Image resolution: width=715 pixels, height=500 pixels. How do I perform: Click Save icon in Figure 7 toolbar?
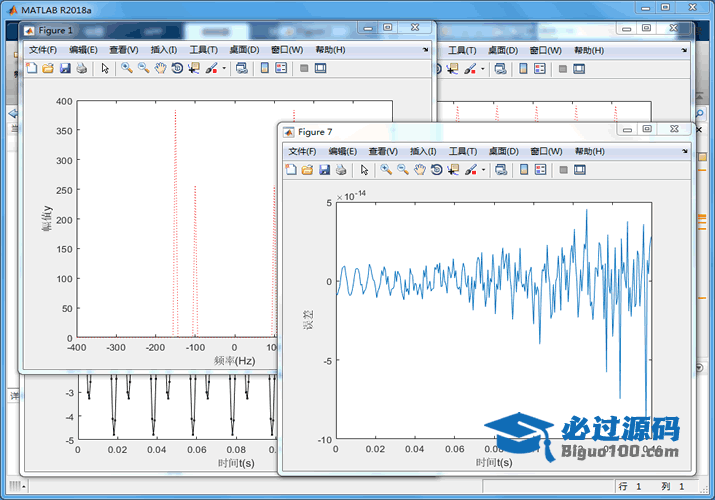[325, 170]
